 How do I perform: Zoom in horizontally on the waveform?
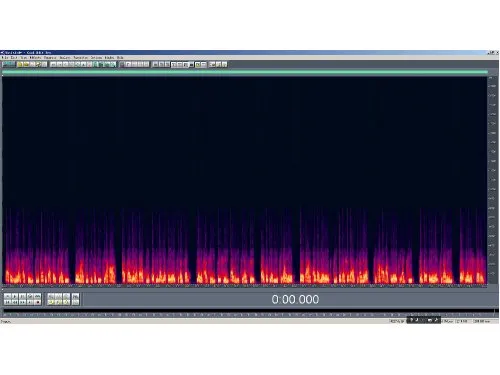coord(51,296)
